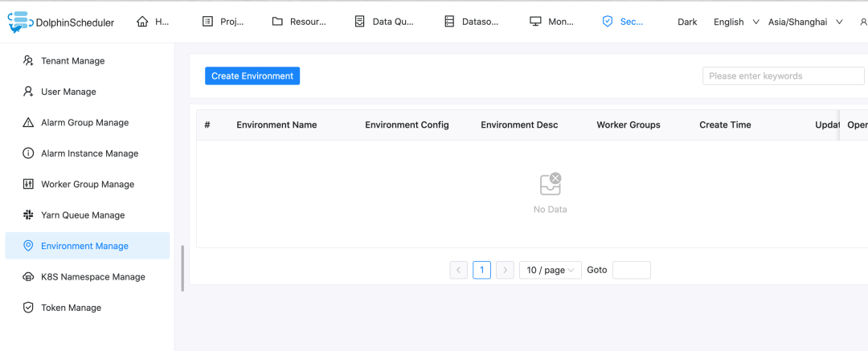Click the Data Quality icon
Viewport: 868px width, 351px height.
tap(360, 22)
